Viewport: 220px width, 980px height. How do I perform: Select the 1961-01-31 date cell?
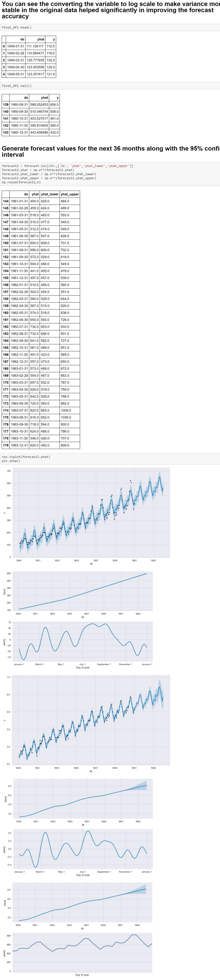pos(19,201)
